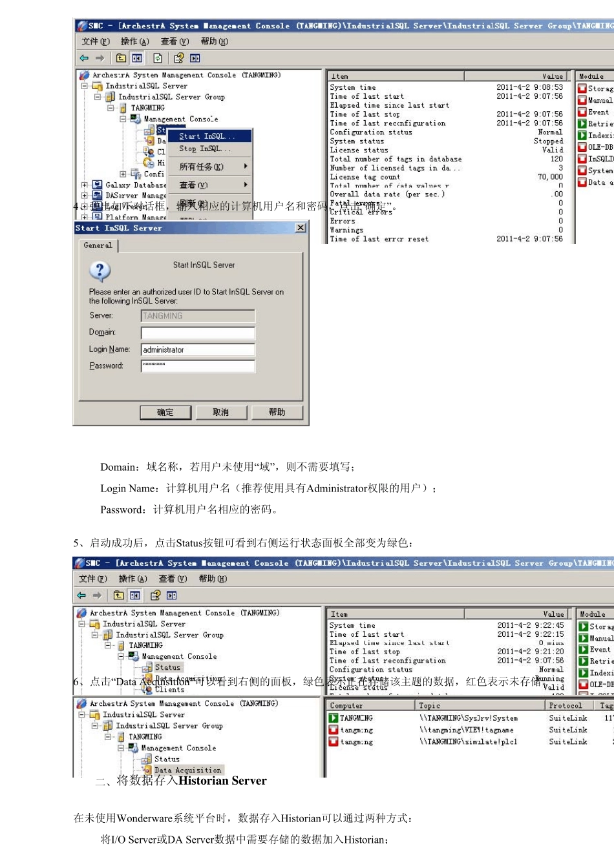The width and height of the screenshot is (614, 868).
Task: Select Data Acquisition node in bottom tree
Action: coord(187,770)
